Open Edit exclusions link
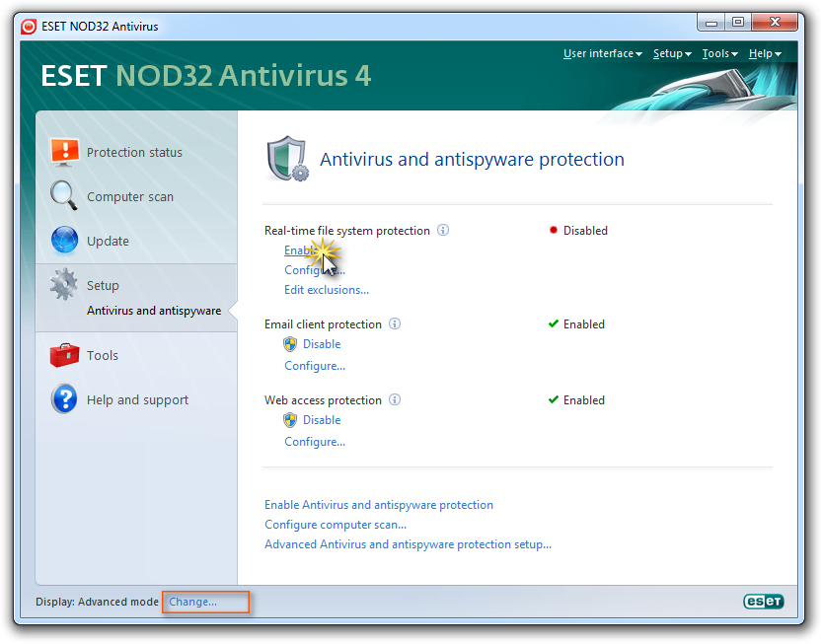823x644 pixels. point(327,290)
